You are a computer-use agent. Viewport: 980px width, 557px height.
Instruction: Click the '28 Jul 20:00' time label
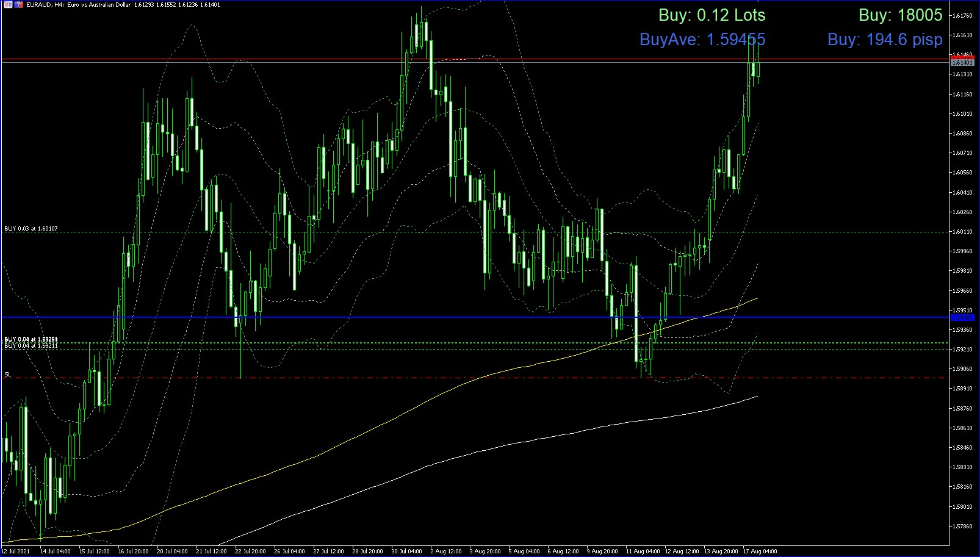[x=367, y=552]
